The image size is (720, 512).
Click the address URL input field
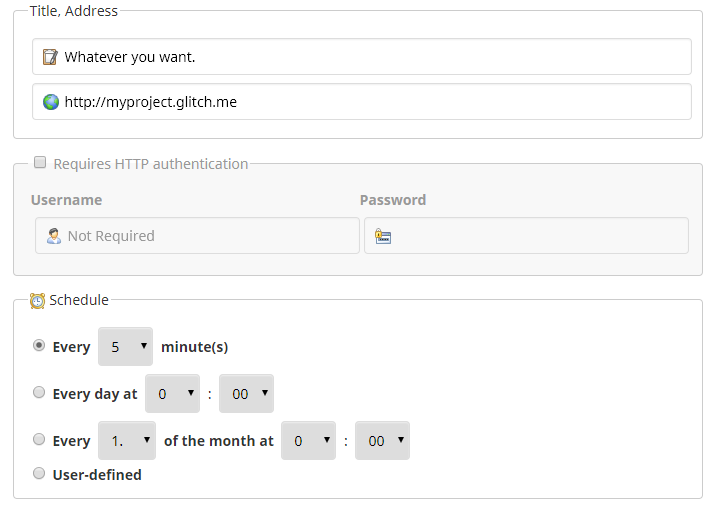370,102
